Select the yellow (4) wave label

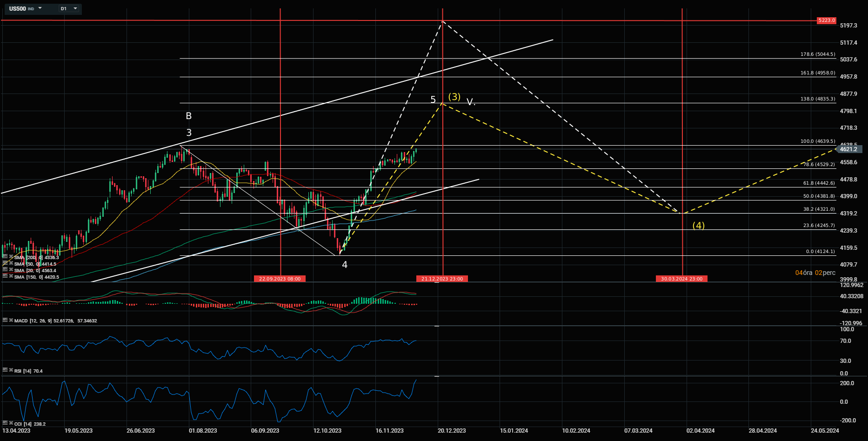pos(698,226)
